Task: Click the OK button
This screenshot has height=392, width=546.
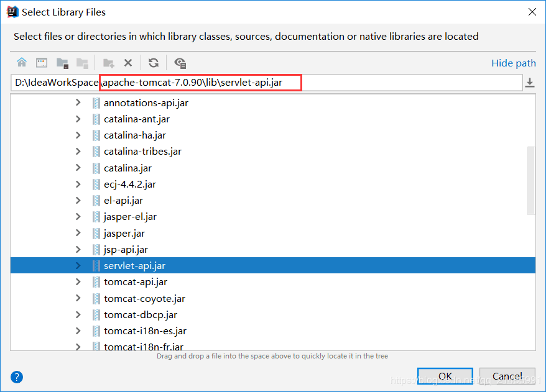Action: tap(445, 376)
